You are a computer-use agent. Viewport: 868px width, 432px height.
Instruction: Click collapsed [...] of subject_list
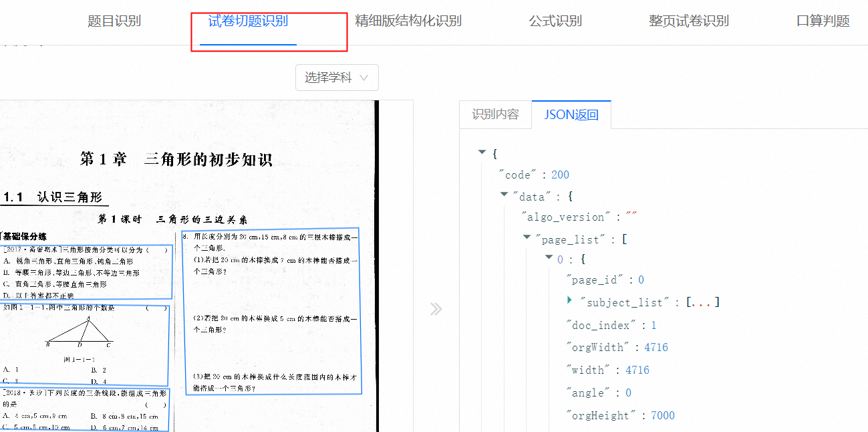(x=703, y=302)
